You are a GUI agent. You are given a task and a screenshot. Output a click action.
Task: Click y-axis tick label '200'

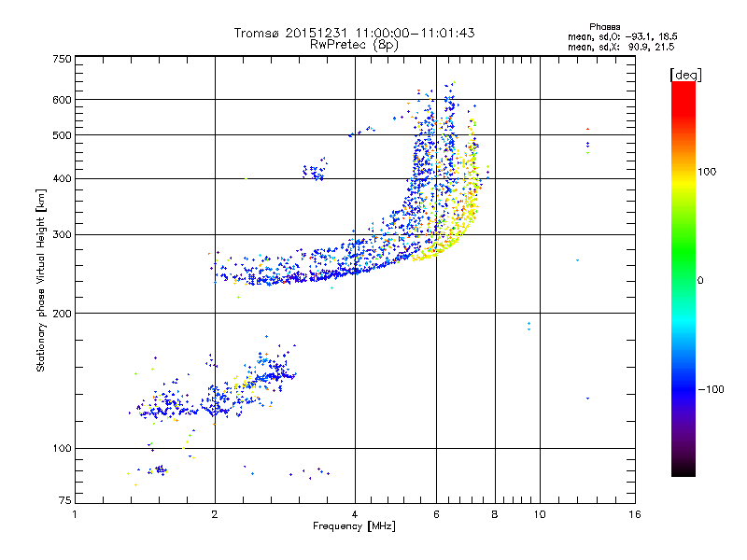[63, 314]
